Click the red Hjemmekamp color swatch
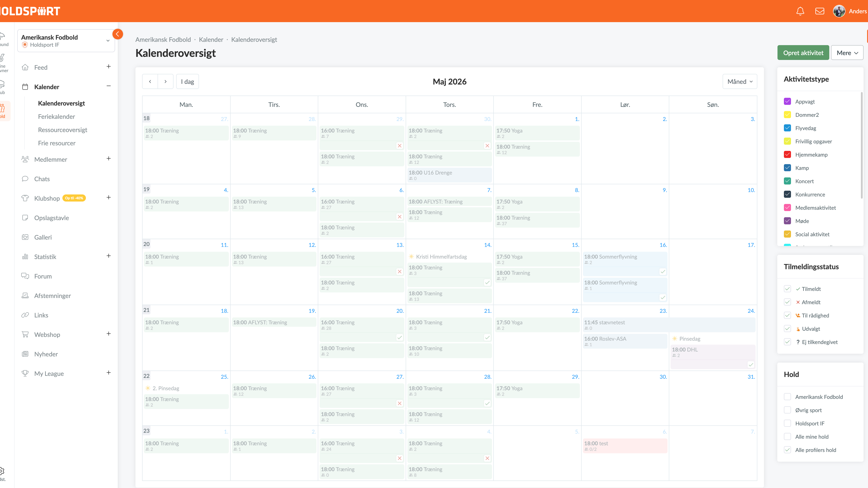Image resolution: width=868 pixels, height=488 pixels. click(x=787, y=155)
